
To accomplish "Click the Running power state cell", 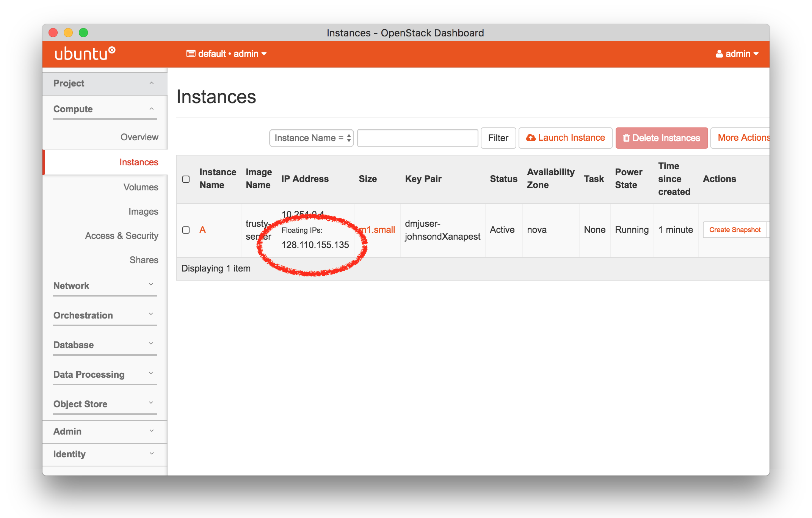I will pyautogui.click(x=632, y=230).
